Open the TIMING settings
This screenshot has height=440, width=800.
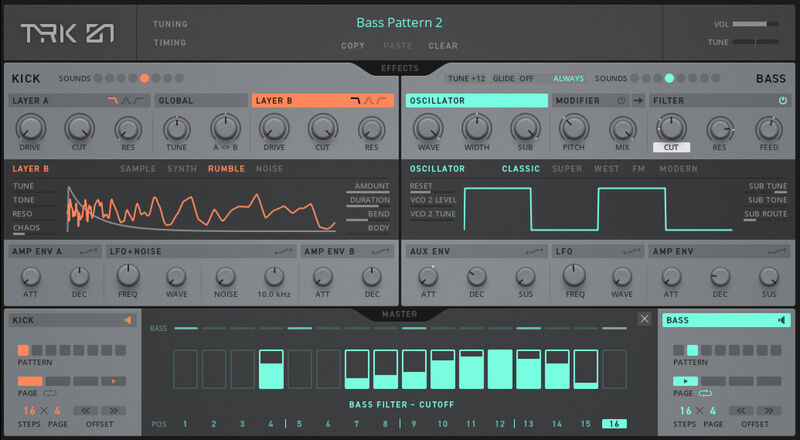pyautogui.click(x=170, y=43)
